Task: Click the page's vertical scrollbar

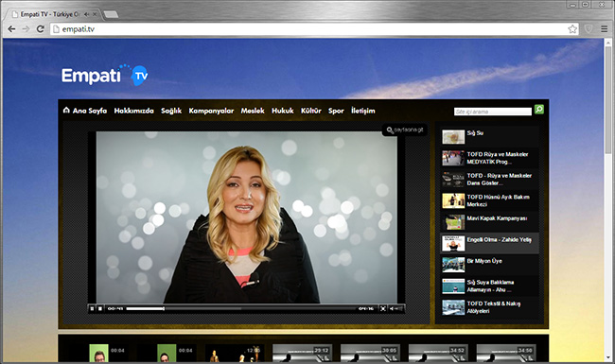Action: click(608, 199)
